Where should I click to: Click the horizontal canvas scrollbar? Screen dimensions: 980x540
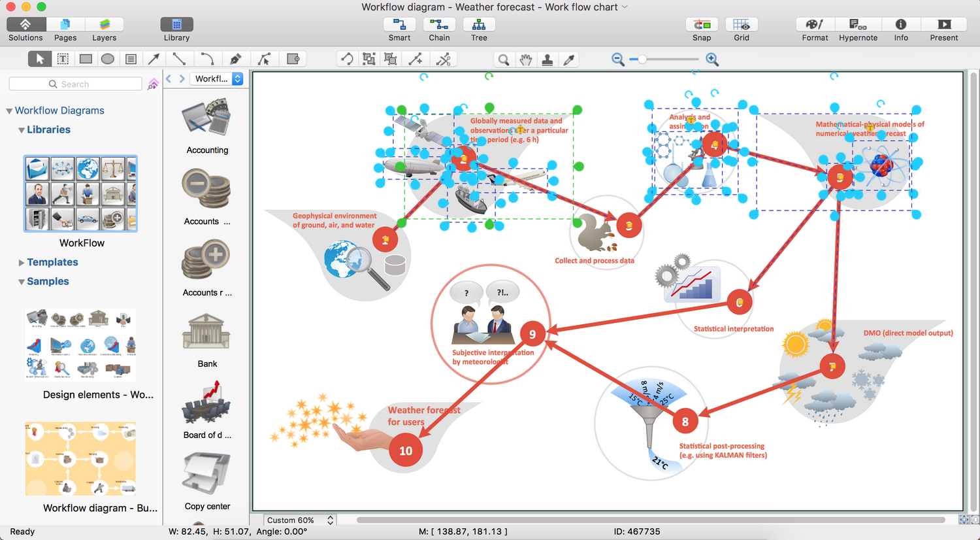point(651,520)
